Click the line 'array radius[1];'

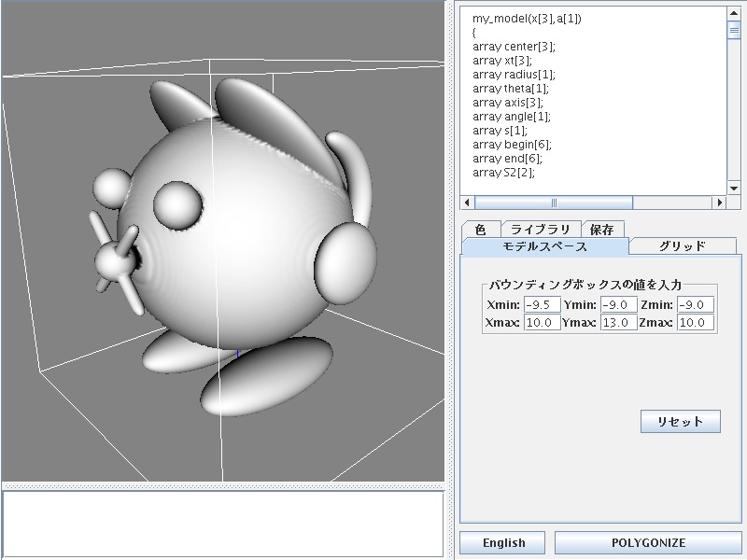[514, 75]
